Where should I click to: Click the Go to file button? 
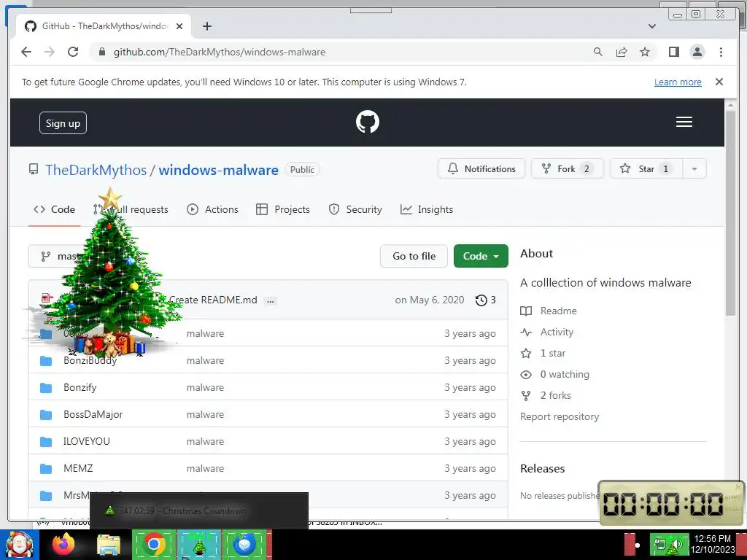414,256
